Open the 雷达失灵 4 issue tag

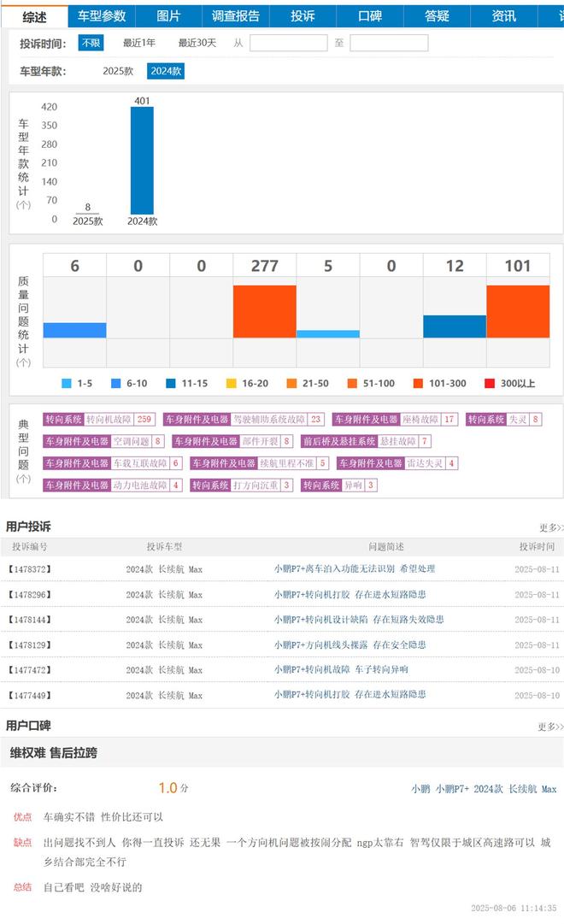click(397, 464)
